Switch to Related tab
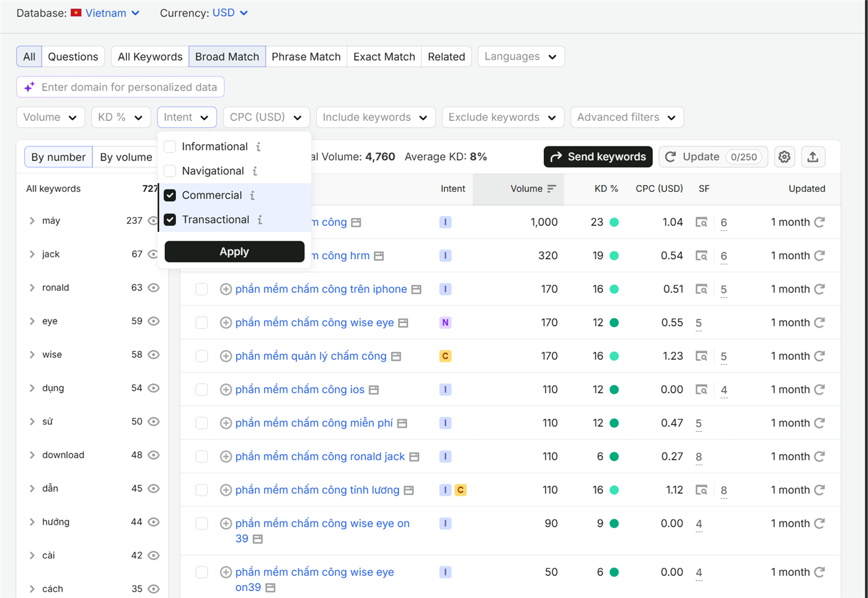Image resolution: width=868 pixels, height=598 pixels. 446,56
